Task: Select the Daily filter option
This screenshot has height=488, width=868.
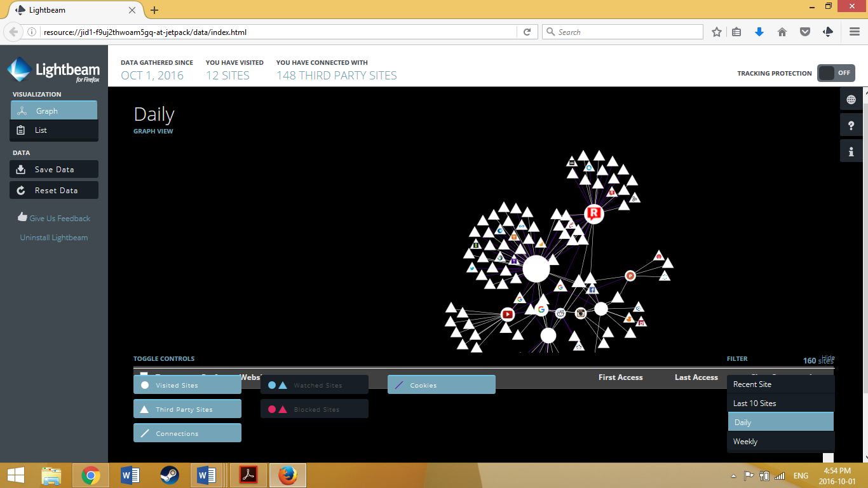Action: [781, 422]
